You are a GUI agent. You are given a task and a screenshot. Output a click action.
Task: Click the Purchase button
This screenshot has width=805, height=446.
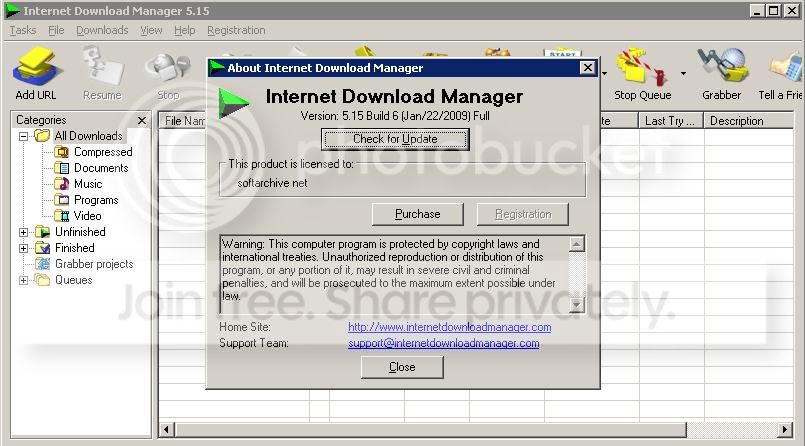click(x=417, y=214)
